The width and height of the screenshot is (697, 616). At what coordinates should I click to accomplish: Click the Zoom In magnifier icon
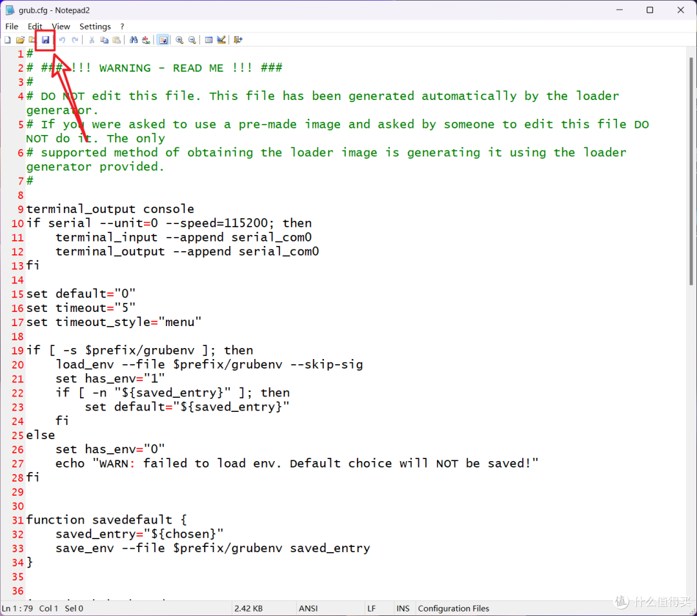point(179,40)
